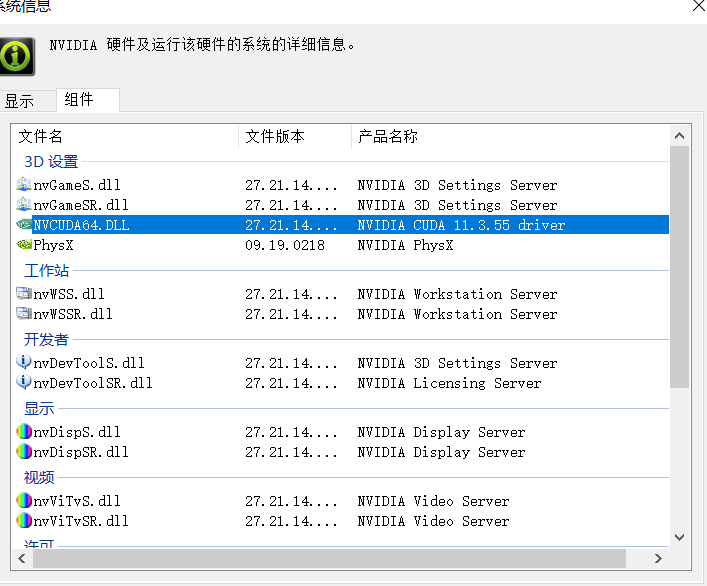Collapse the 视频 group header
The width and height of the screenshot is (707, 586).
pyautogui.click(x=39, y=477)
